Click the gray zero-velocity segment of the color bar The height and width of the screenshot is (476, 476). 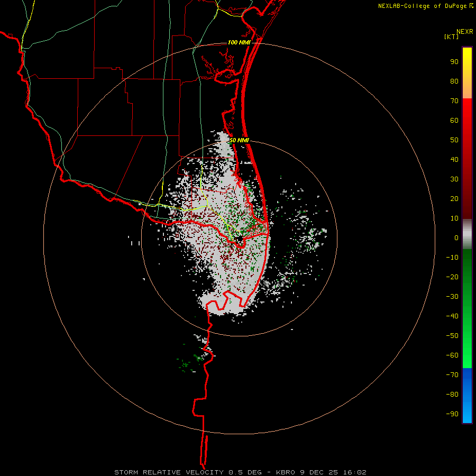(467, 234)
